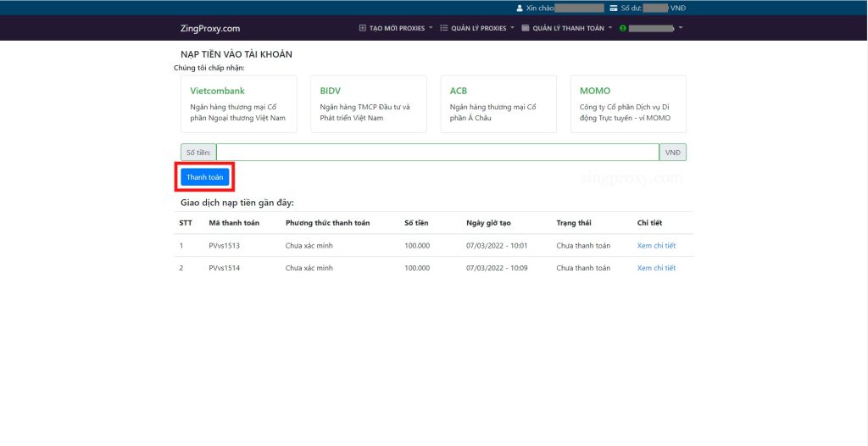Open Xem chi tiết for PVvs1514
The width and height of the screenshot is (868, 446).
[x=657, y=268]
